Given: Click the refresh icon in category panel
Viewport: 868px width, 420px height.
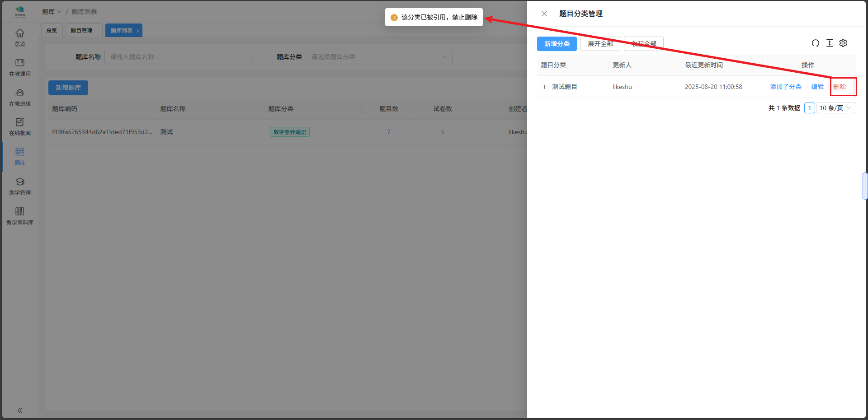Looking at the screenshot, I should (x=815, y=43).
